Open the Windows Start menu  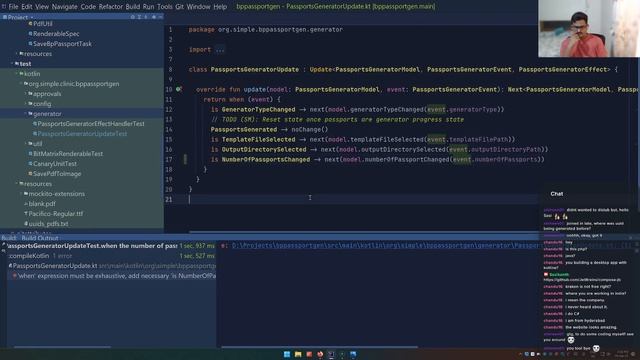click(287, 354)
